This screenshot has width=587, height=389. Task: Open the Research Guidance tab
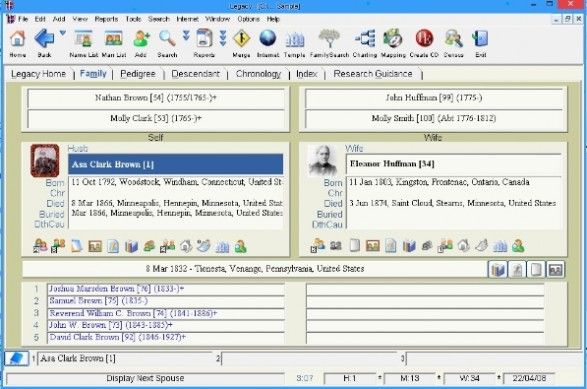[373, 74]
